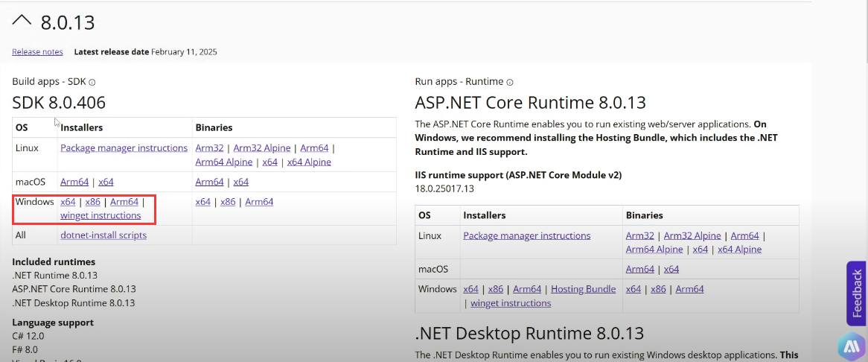This screenshot has width=868, height=362.
Task: Open dotnet-install scripts link
Action: coord(103,235)
